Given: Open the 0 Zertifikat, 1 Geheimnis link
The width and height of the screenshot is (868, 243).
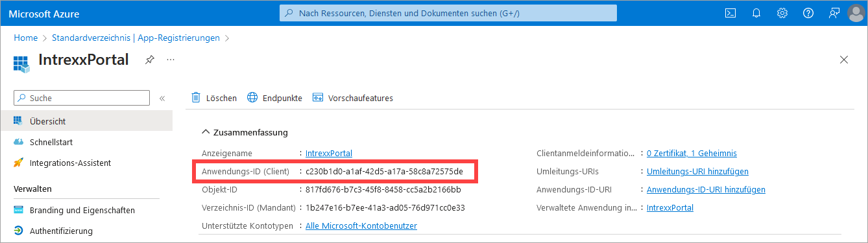Looking at the screenshot, I should coord(692,154).
